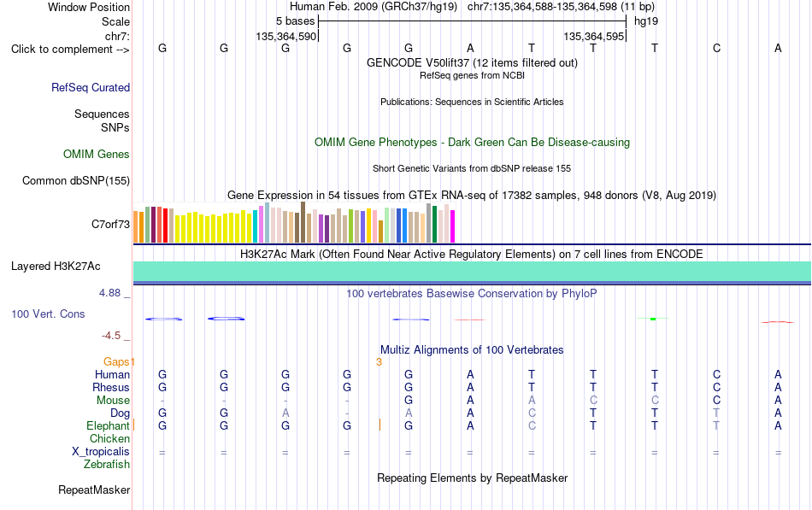This screenshot has height=510, width=812.
Task: Click the teal H3K27Ac signal band
Action: coord(472,271)
